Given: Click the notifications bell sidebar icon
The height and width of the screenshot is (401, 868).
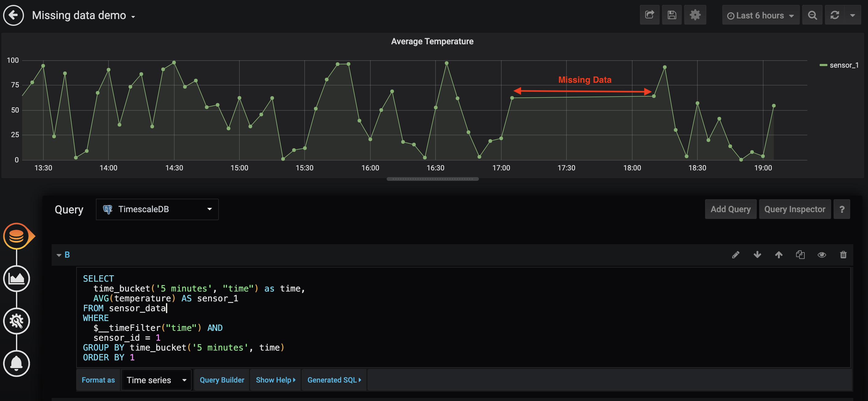Looking at the screenshot, I should point(15,363).
